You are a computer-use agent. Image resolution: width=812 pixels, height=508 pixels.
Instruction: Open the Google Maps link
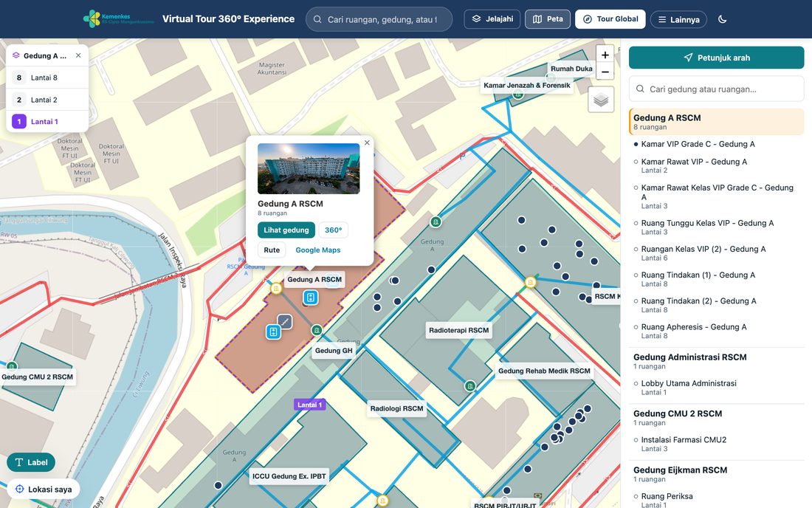pyautogui.click(x=318, y=250)
